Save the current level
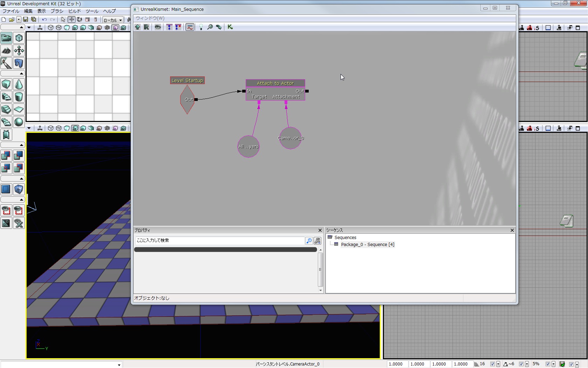 26,20
